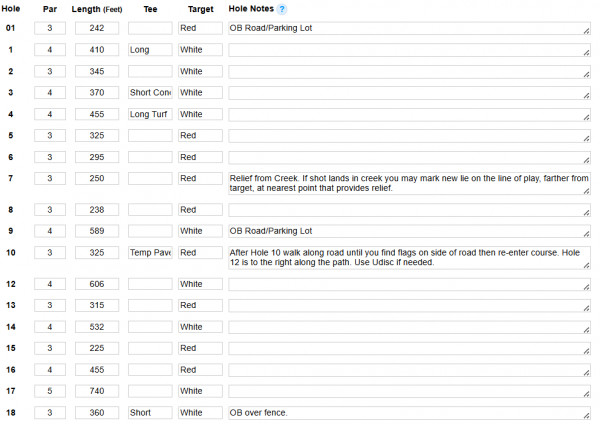Select the Length field showing 740

[97, 391]
